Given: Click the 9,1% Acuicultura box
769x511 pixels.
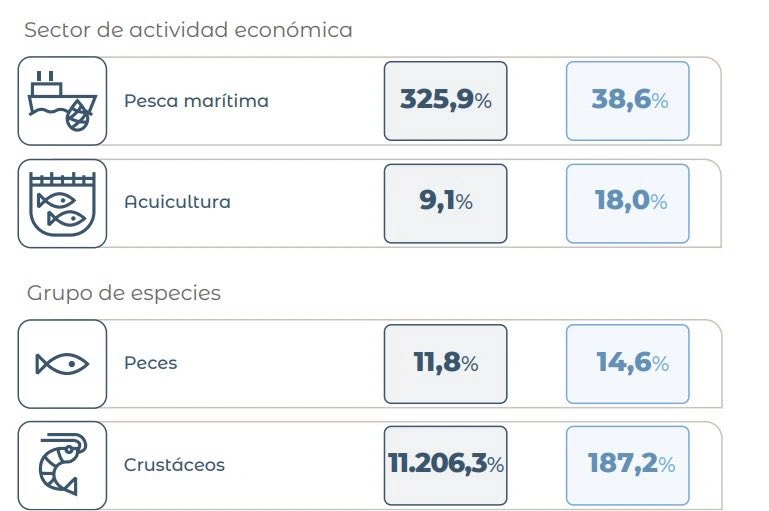Looking at the screenshot, I should [445, 204].
